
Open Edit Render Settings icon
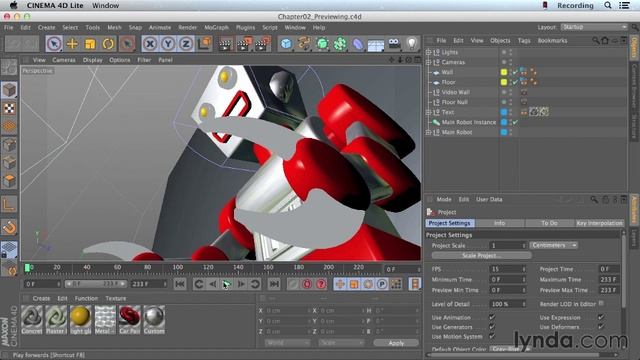(262, 44)
